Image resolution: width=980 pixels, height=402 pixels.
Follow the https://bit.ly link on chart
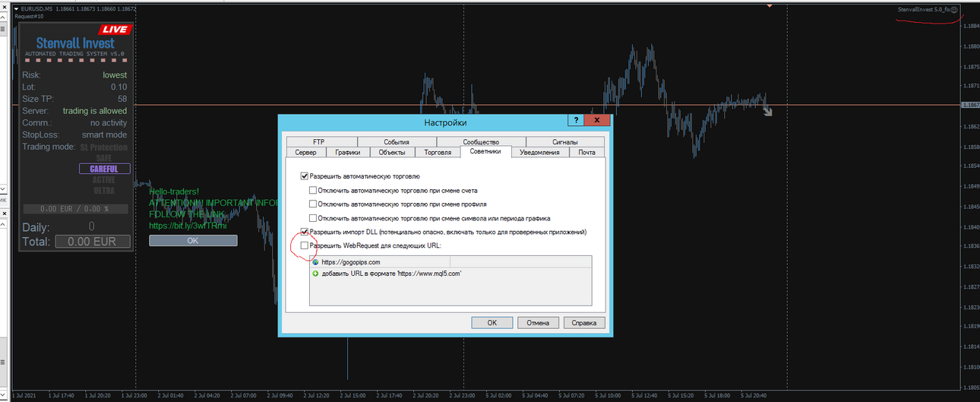[x=188, y=226]
